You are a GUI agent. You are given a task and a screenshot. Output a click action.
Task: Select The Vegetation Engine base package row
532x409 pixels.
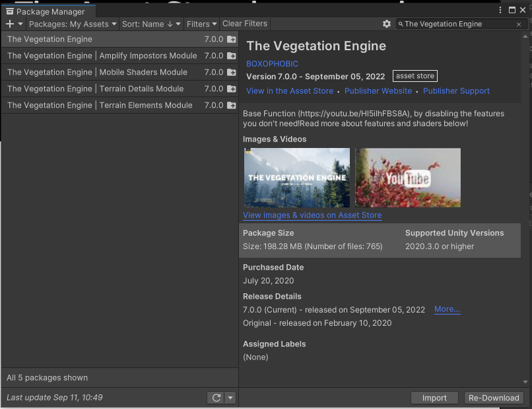(119, 39)
